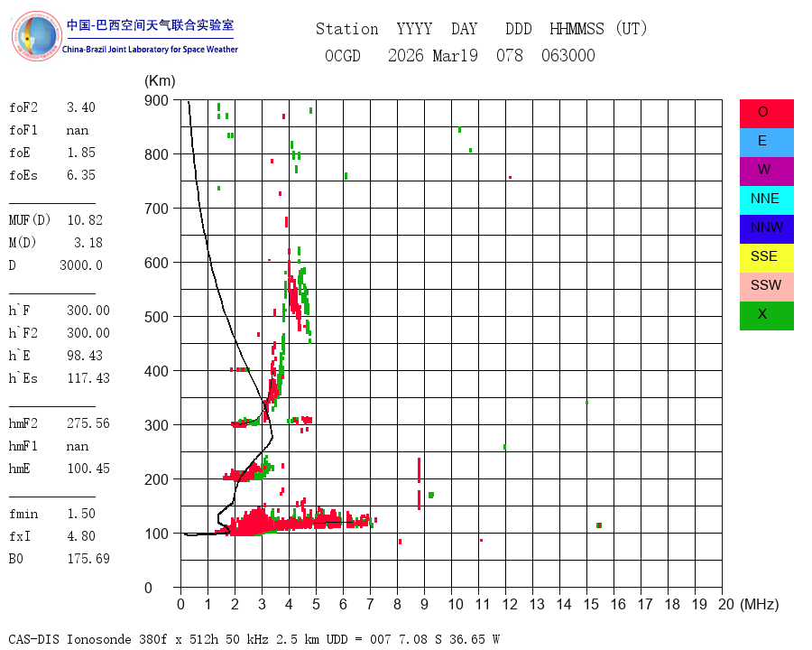812x650 pixels.
Task: Click the h`E value 98.43
Action: click(85, 356)
